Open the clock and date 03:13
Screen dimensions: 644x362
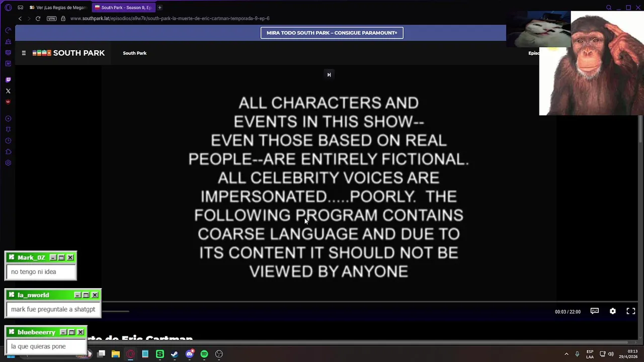628,354
